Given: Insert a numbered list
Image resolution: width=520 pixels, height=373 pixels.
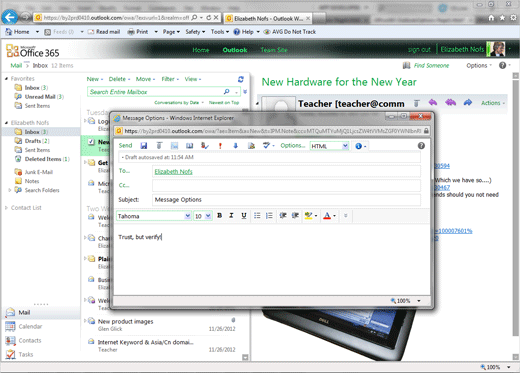Looking at the screenshot, I should [269, 216].
